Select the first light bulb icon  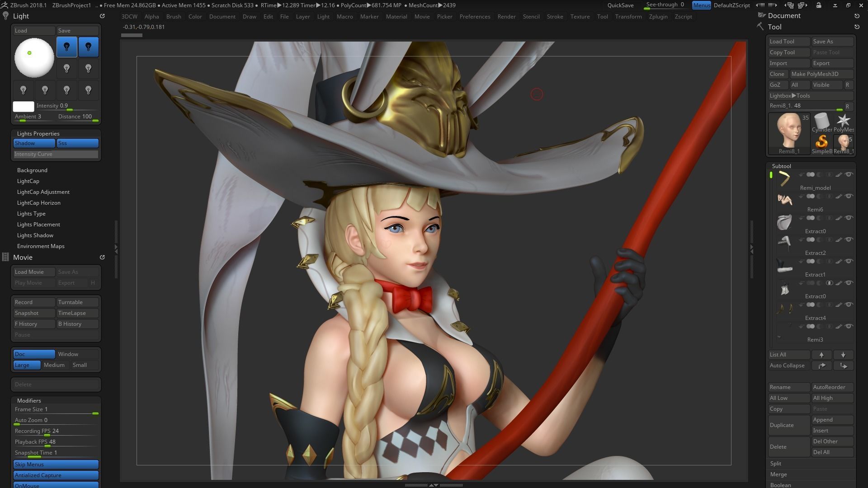pos(66,47)
